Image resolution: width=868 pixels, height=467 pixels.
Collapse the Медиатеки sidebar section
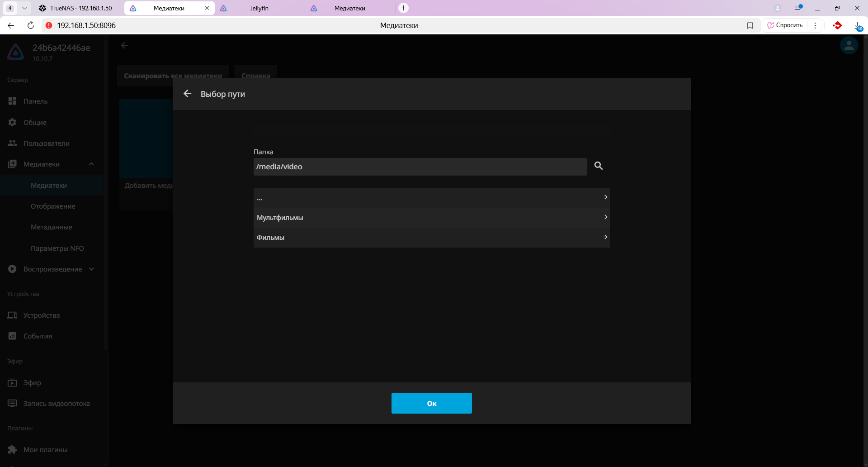click(x=91, y=164)
